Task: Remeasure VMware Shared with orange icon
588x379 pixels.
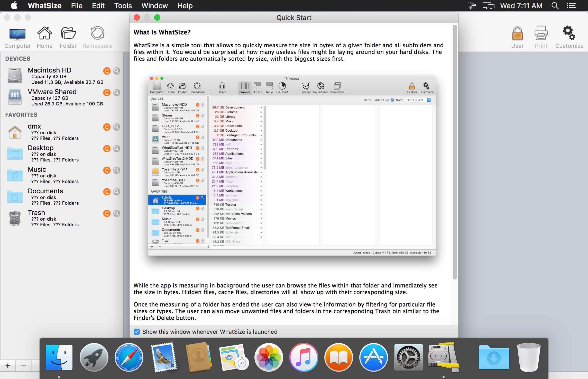Action: (x=107, y=92)
